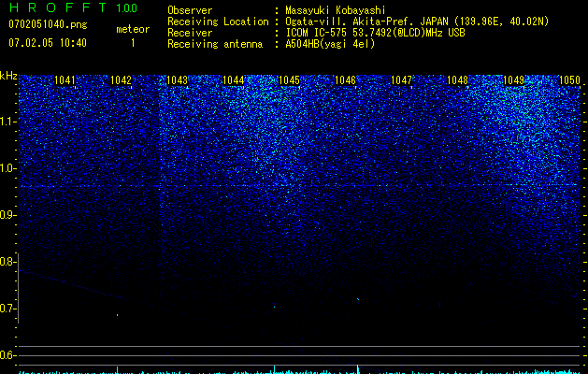Click the date stamp 07.02.05 10:40
Screen dimensions: 588x374
point(48,43)
